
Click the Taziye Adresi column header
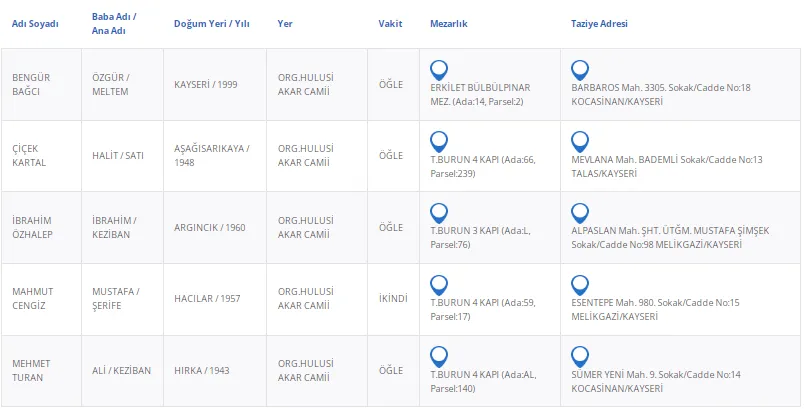tap(599, 23)
